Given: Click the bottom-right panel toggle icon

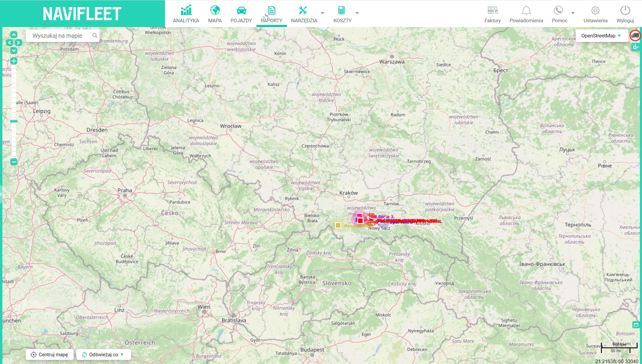Looking at the screenshot, I should click(x=636, y=325).
